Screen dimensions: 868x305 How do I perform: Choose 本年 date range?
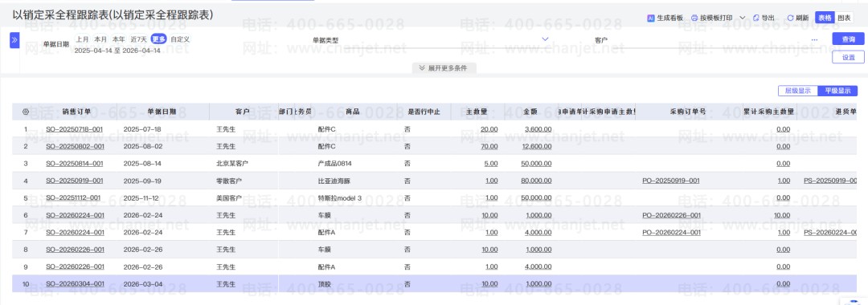118,39
